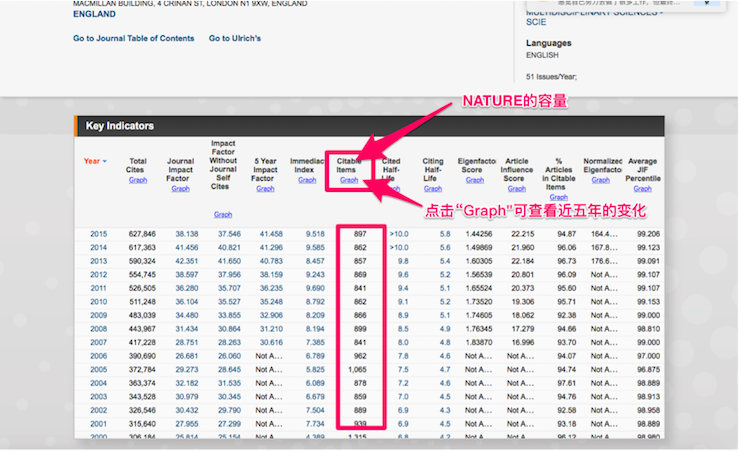740x451 pixels.
Task: Click total cites value 627,846
Action: click(142, 234)
